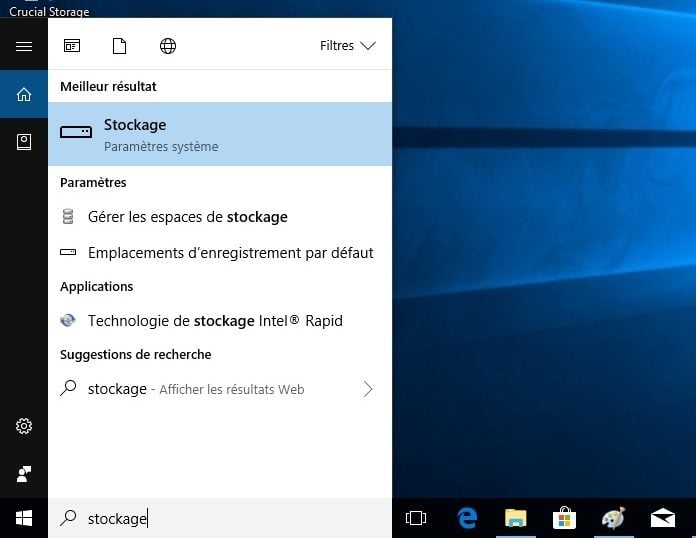Open Stockage best result
The height and width of the screenshot is (538, 696).
point(220,134)
